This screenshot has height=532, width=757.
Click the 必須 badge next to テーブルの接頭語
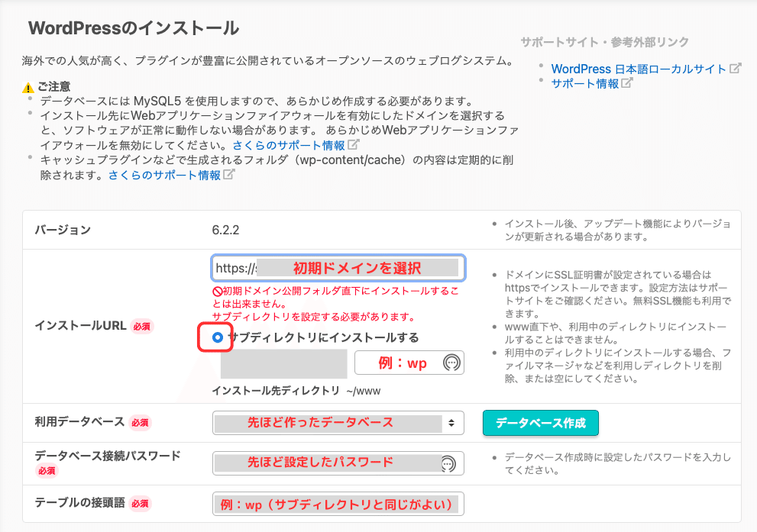(140, 504)
